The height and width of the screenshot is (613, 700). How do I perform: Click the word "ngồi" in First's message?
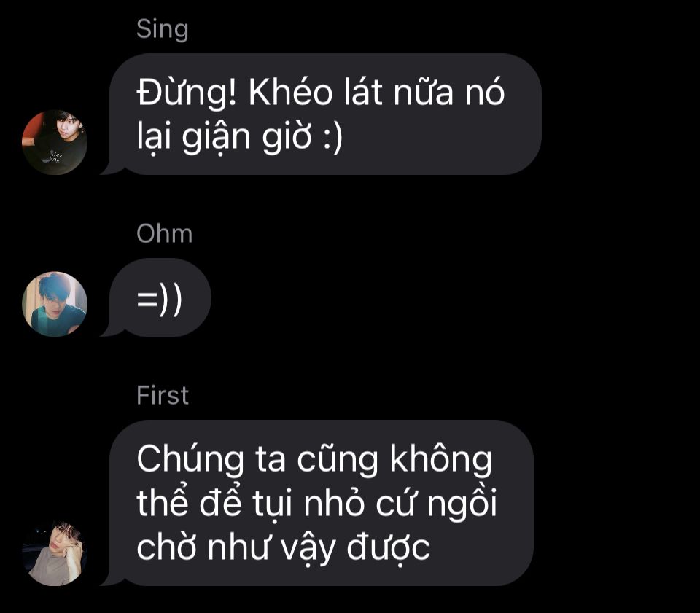point(462,504)
